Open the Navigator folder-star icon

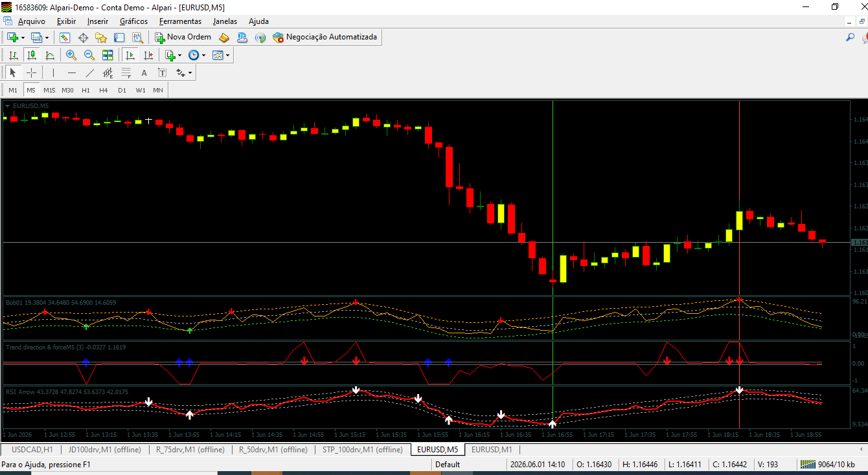(101, 38)
